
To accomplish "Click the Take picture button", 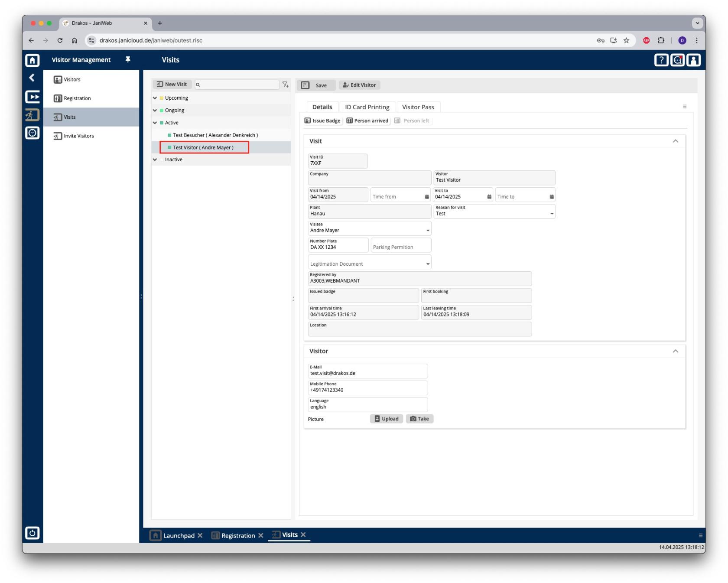I will tap(419, 419).
